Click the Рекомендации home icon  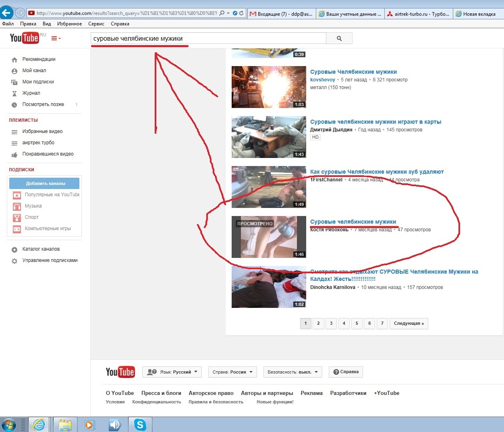tap(15, 60)
